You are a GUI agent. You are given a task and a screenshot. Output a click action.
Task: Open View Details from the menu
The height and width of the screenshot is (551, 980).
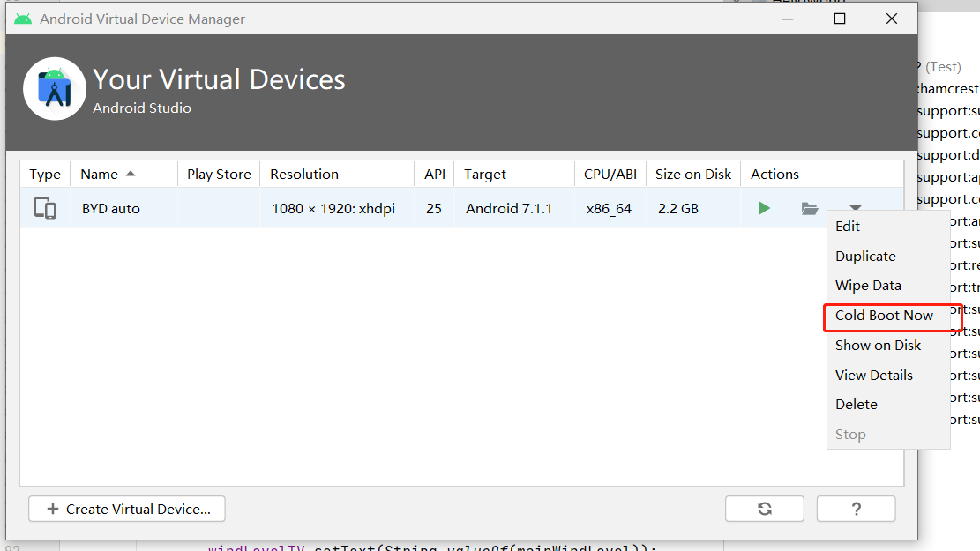888,376
